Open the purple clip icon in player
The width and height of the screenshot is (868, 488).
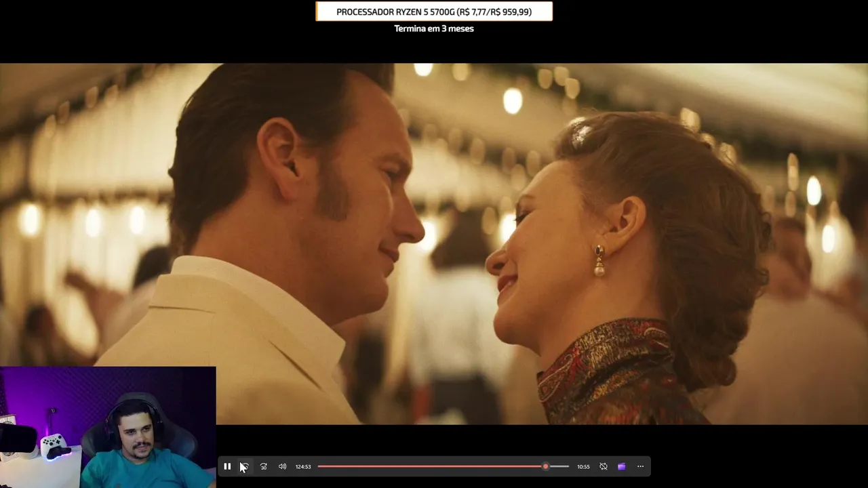tap(621, 466)
